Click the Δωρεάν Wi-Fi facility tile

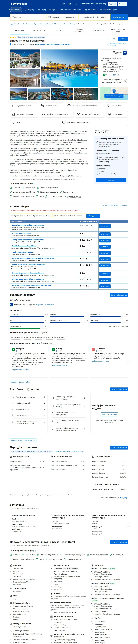(116, 106)
